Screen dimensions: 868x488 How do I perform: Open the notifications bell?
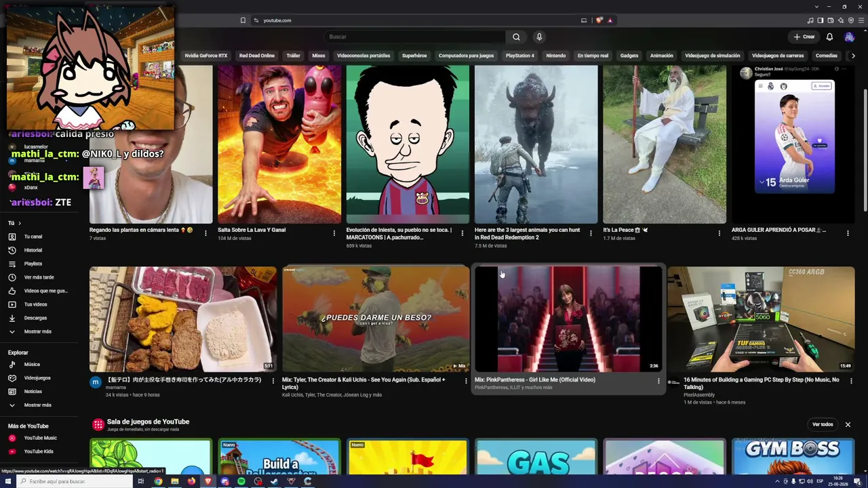829,37
